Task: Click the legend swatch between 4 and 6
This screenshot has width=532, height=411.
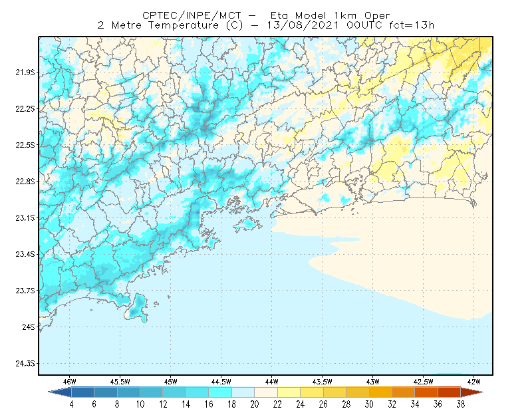Action: [x=82, y=392]
